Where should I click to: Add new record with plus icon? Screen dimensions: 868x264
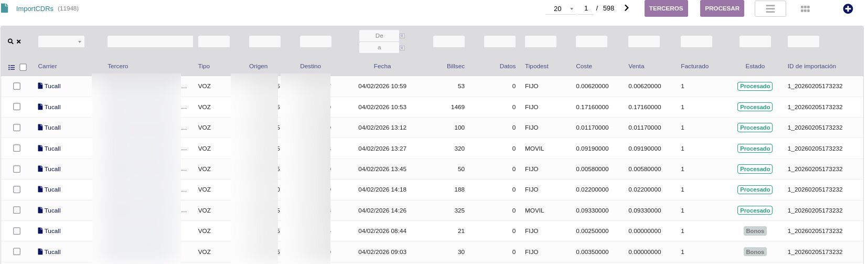pyautogui.click(x=848, y=9)
